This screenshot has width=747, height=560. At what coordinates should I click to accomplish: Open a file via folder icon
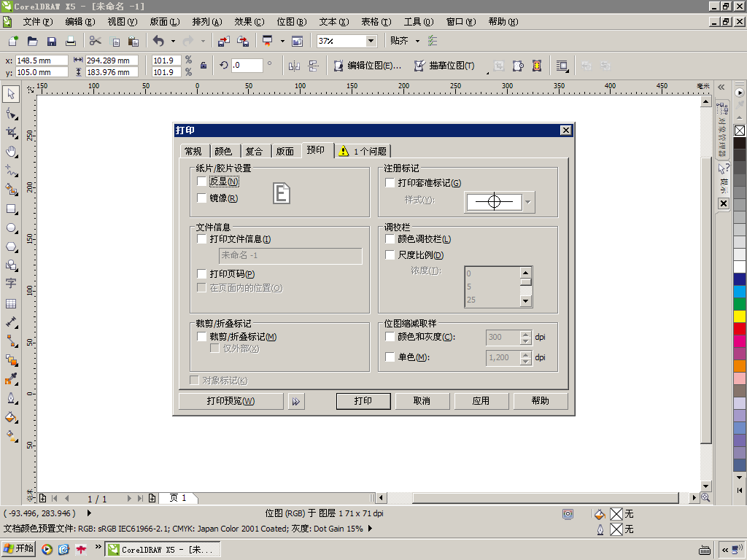[x=32, y=41]
